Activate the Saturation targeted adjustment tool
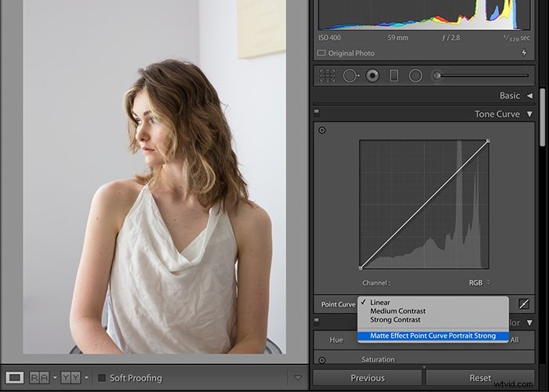 (x=322, y=360)
